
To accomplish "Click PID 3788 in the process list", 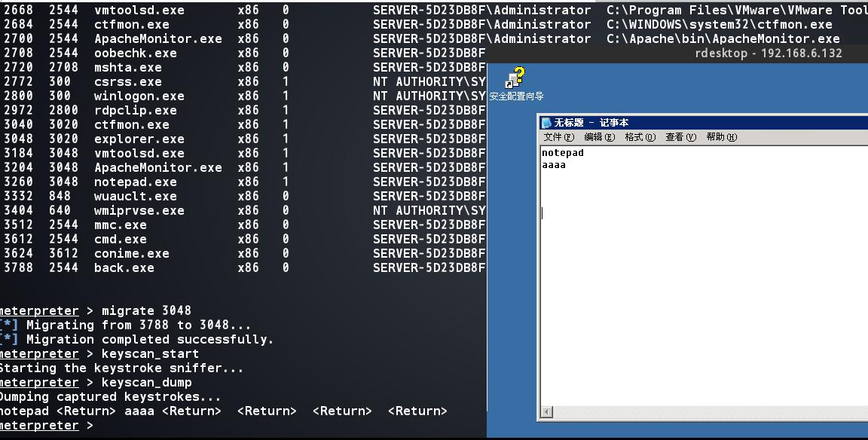I will click(x=18, y=268).
